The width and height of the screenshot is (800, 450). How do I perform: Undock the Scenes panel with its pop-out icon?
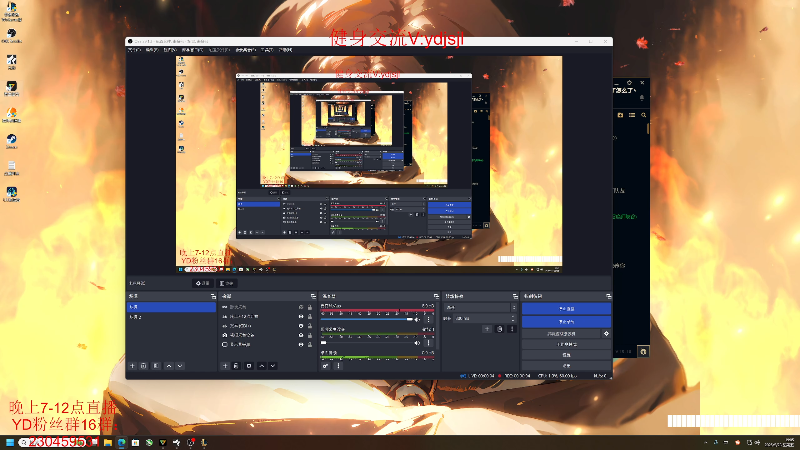coord(213,296)
